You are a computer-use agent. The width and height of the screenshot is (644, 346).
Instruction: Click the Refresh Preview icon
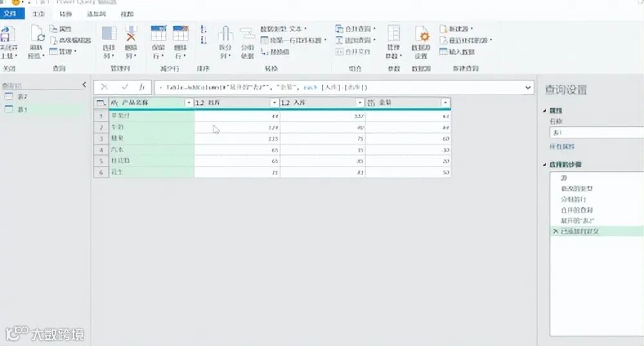click(x=37, y=34)
